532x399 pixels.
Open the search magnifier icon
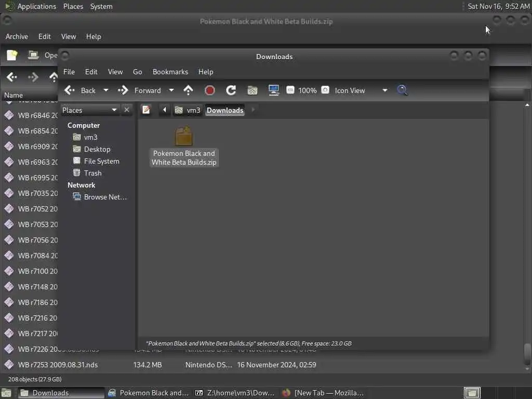402,90
